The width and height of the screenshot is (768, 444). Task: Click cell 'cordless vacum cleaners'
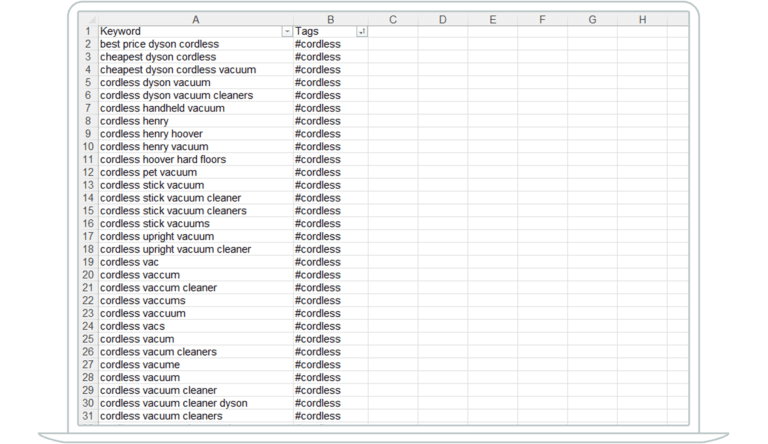[x=195, y=352]
